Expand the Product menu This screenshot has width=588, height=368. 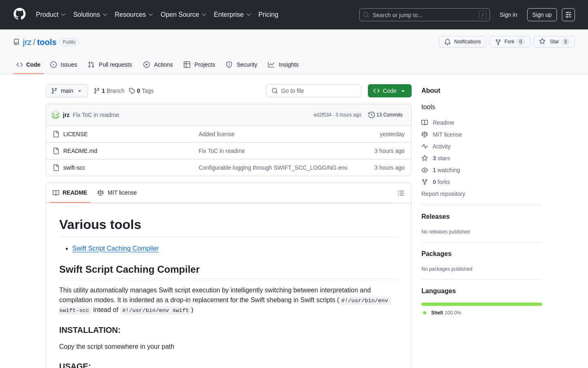click(x=51, y=15)
